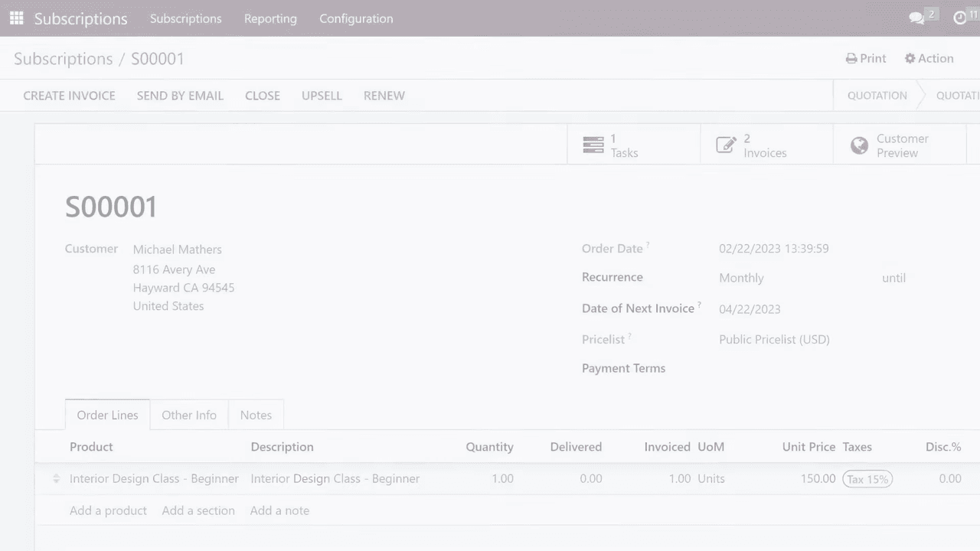Click the Tasks list icon

tap(593, 145)
